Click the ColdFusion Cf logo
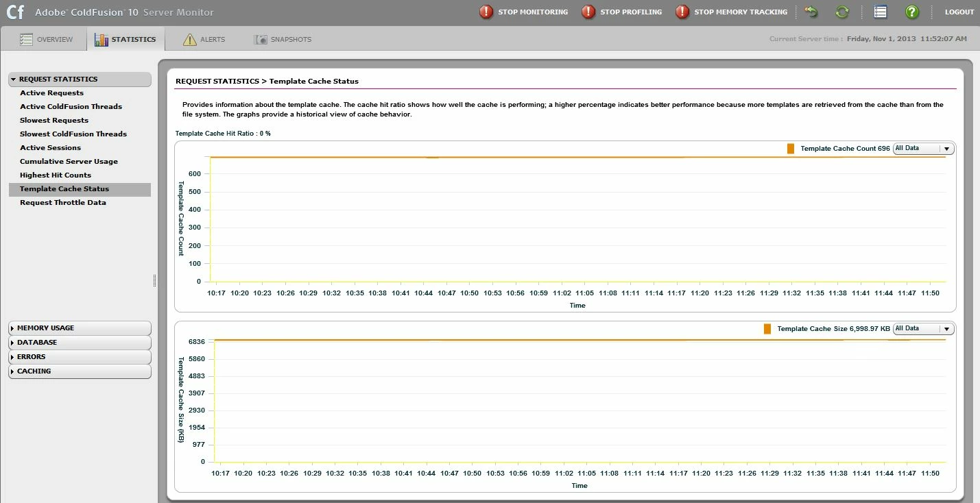This screenshot has width=980, height=503. pyautogui.click(x=16, y=12)
